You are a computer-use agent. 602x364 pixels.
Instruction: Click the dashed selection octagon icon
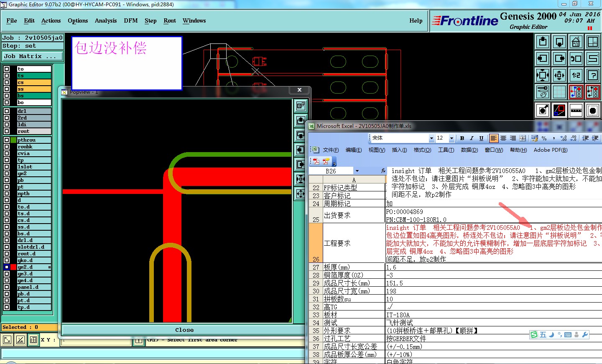[x=593, y=110]
